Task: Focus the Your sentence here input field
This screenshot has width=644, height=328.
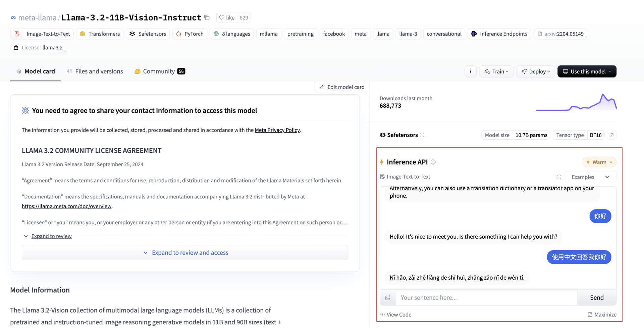Action: click(x=487, y=297)
